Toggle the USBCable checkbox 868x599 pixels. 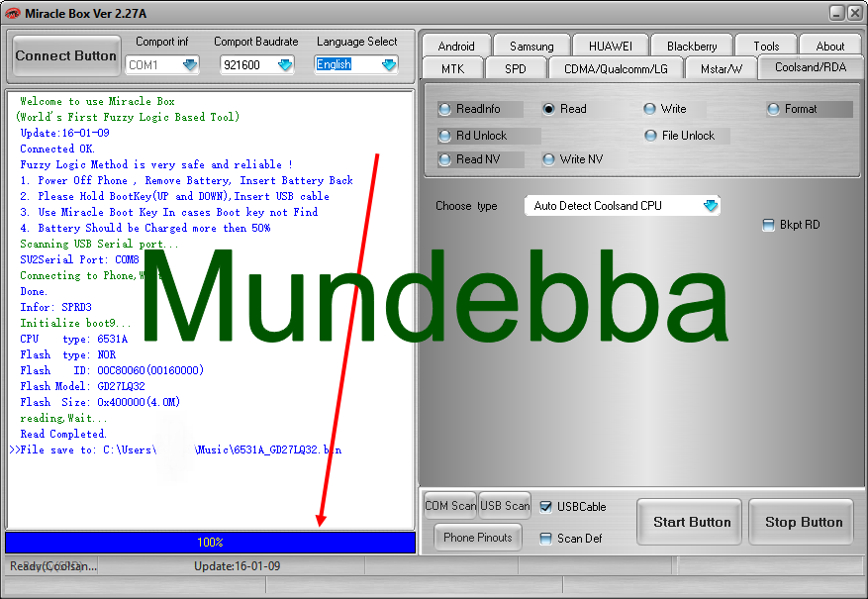(545, 507)
